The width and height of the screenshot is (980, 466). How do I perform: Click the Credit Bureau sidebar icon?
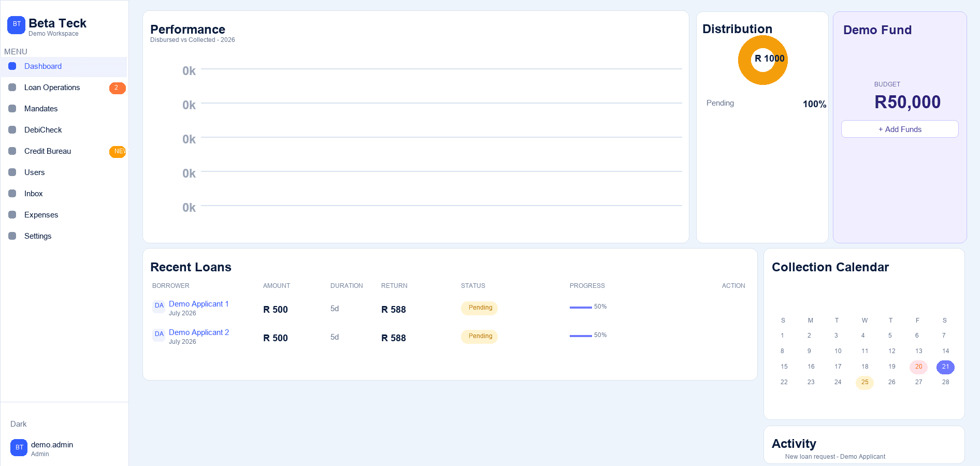point(12,151)
